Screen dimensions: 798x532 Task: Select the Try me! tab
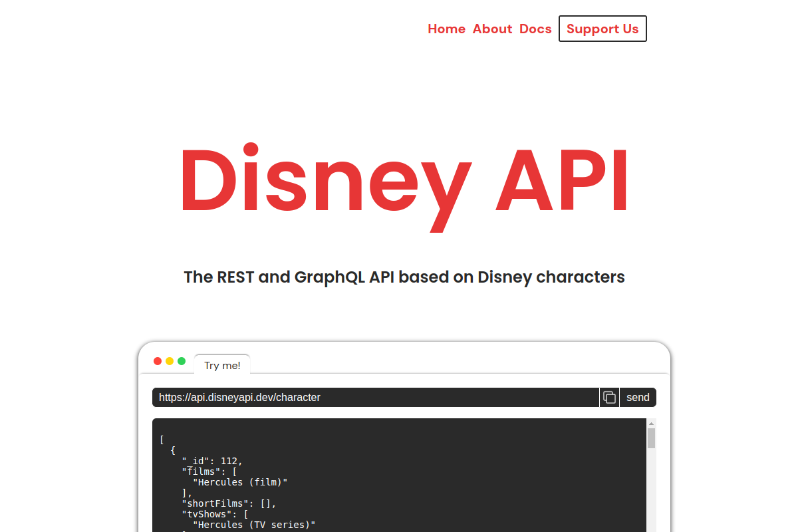point(222,365)
